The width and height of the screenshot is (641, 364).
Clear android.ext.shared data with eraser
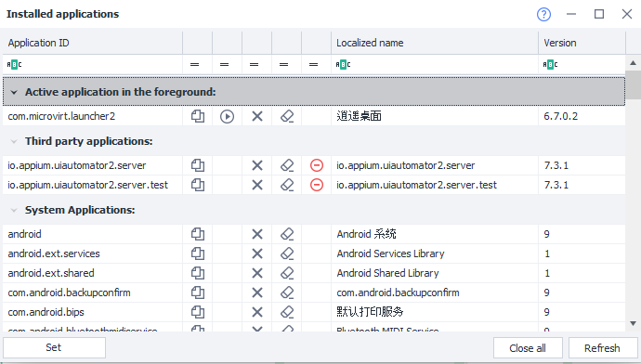click(287, 273)
